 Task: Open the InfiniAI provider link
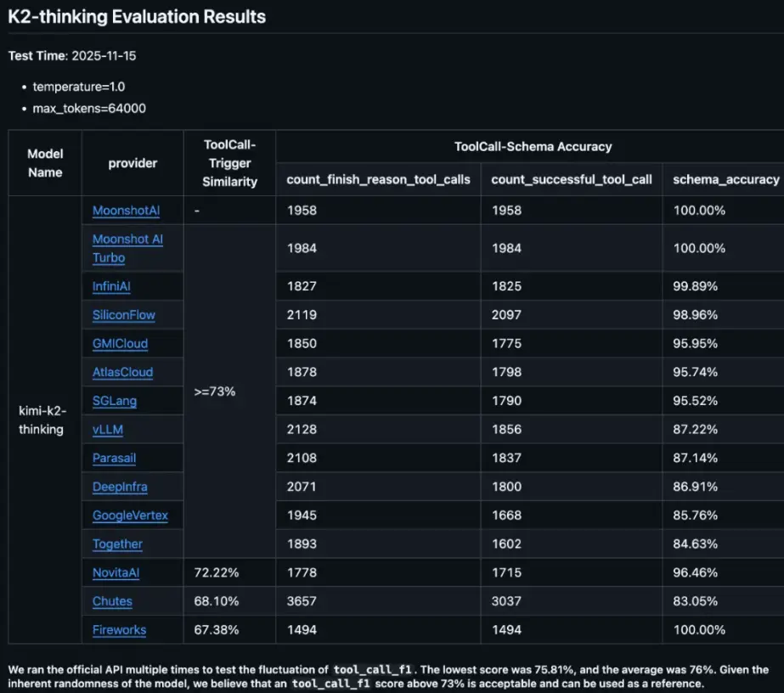point(111,286)
